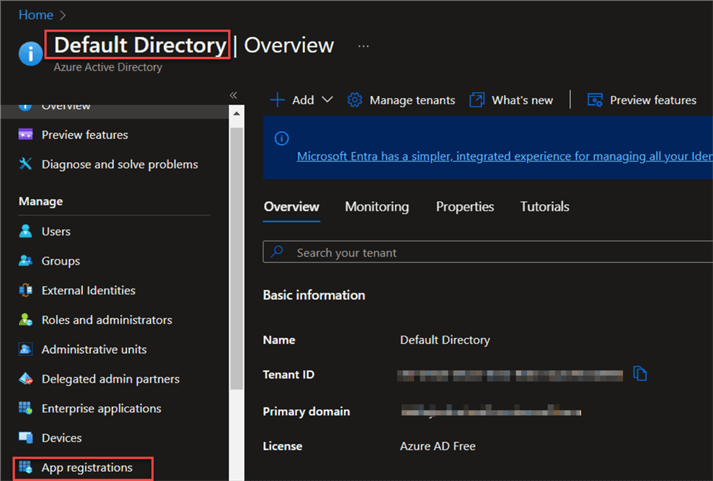This screenshot has width=713, height=481.
Task: Open Roles and administrators
Action: [106, 320]
